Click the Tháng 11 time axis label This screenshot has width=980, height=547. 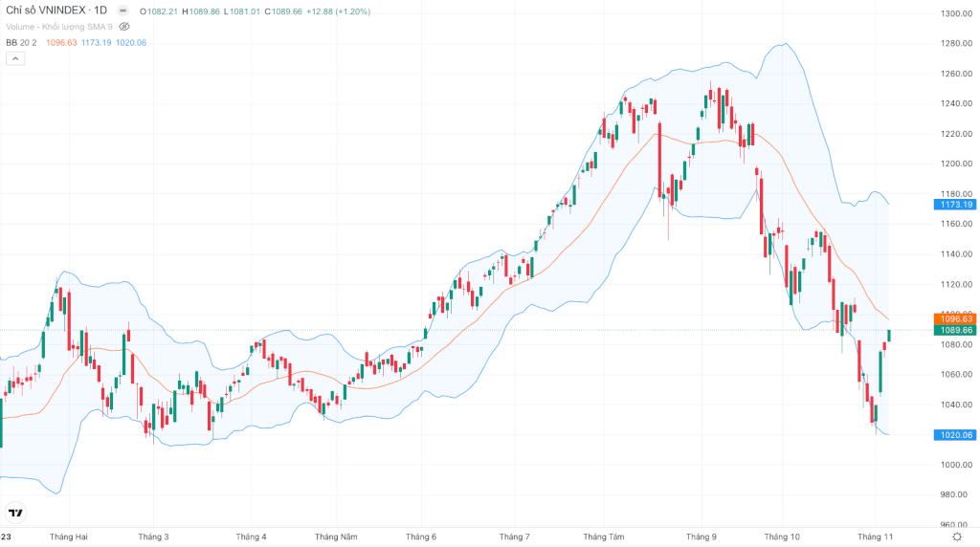876,537
